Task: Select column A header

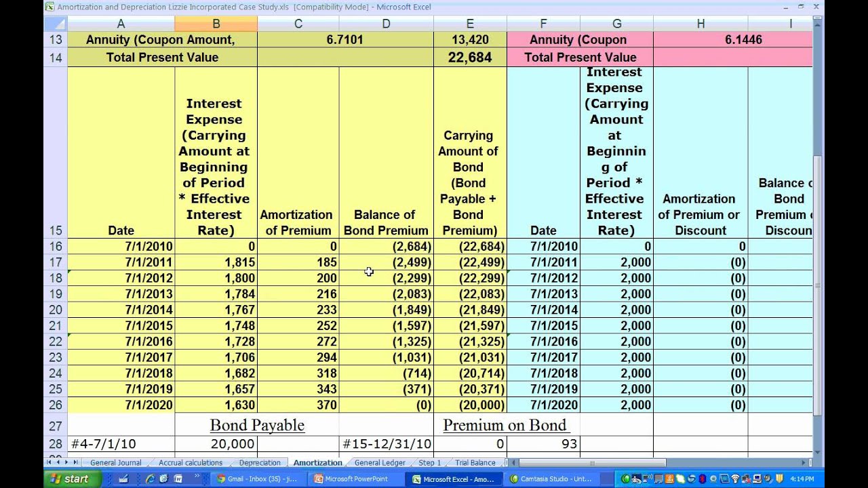Action: pyautogui.click(x=121, y=24)
